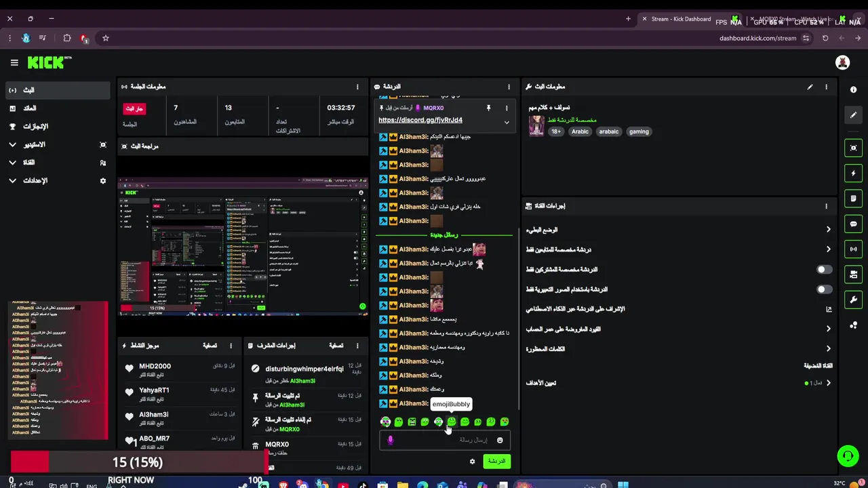Toggle the lightning activity widget icon in sidebar
This screenshot has height=488, width=868.
853,174
